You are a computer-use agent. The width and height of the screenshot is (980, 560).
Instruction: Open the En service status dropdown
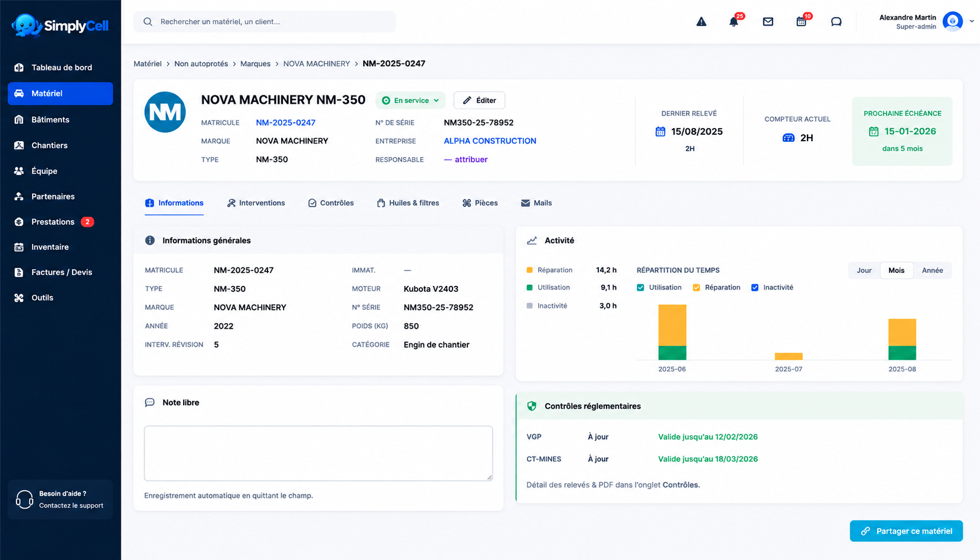click(x=411, y=100)
